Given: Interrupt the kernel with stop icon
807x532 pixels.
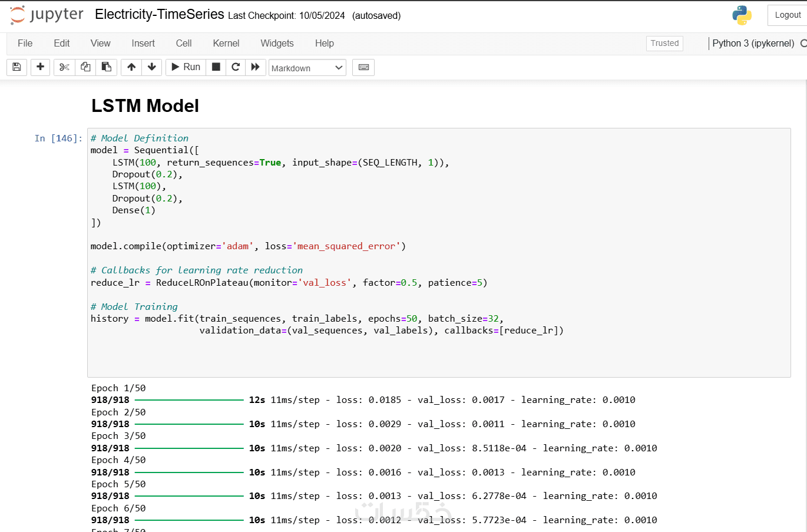Looking at the screenshot, I should 216,67.
